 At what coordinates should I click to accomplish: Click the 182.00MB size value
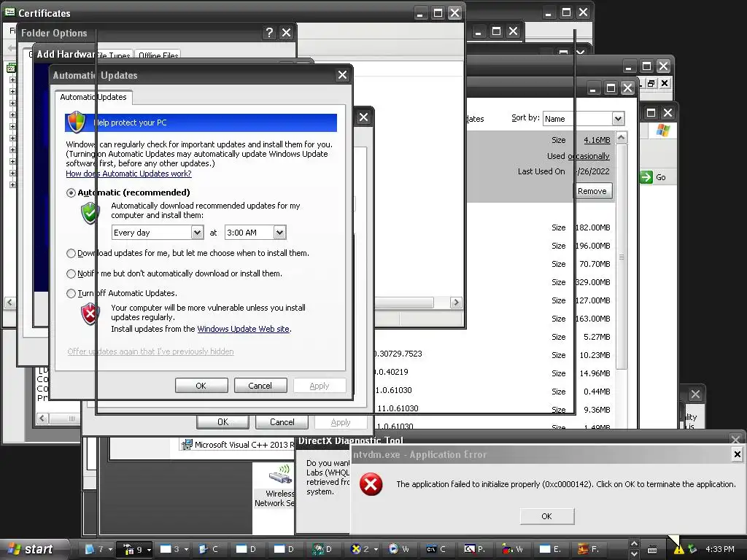592,227
